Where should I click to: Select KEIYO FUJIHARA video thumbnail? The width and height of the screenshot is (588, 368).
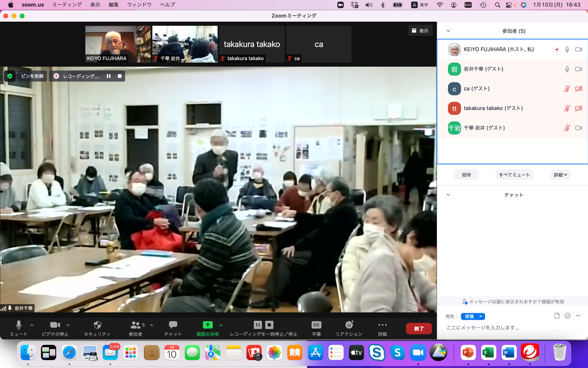point(118,44)
